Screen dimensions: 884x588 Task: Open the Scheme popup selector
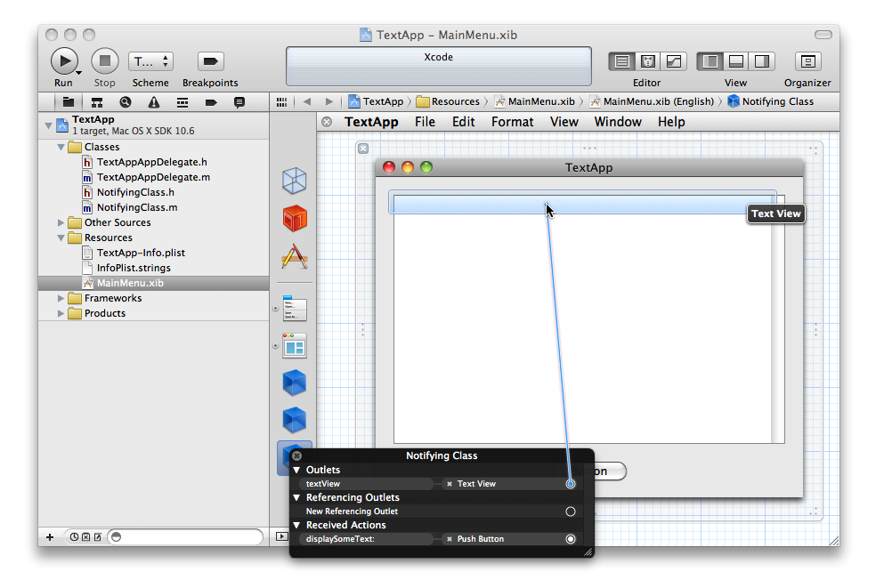[x=150, y=61]
